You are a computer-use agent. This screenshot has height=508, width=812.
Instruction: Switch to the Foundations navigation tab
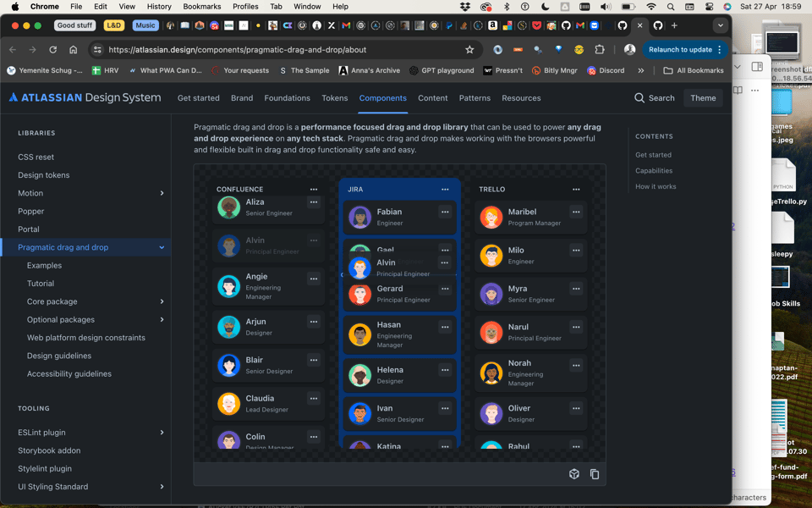(288, 97)
